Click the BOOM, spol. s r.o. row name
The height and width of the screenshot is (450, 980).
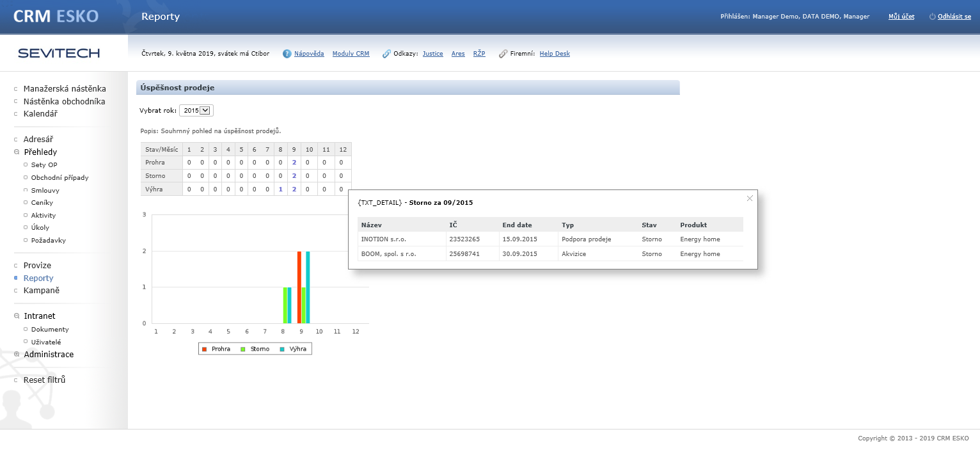tap(389, 254)
